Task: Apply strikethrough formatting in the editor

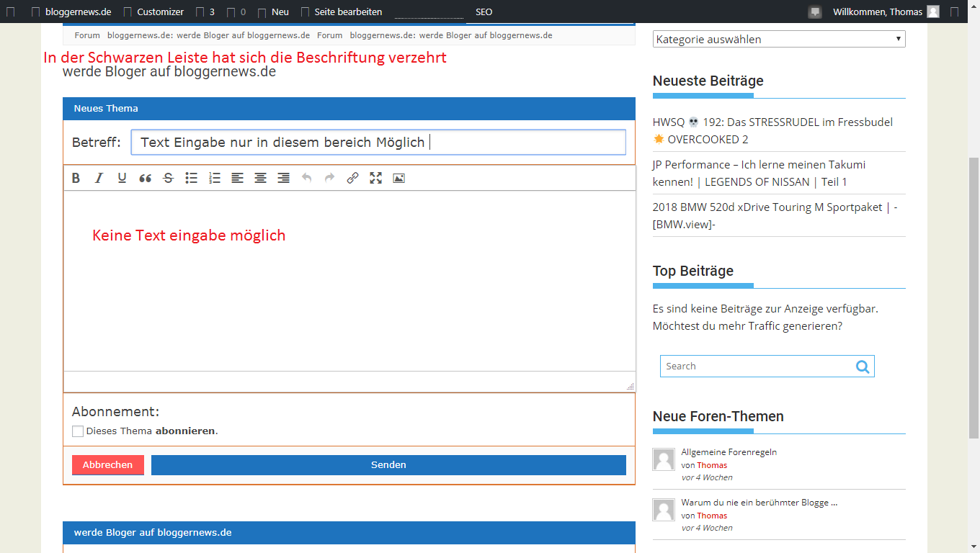Action: tap(169, 178)
